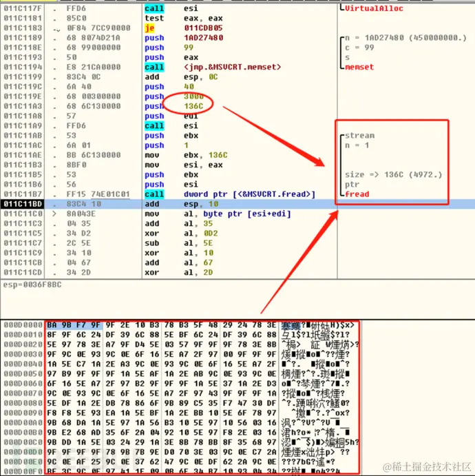
Task: Select the 'push 99' instruction
Action: [x=169, y=48]
